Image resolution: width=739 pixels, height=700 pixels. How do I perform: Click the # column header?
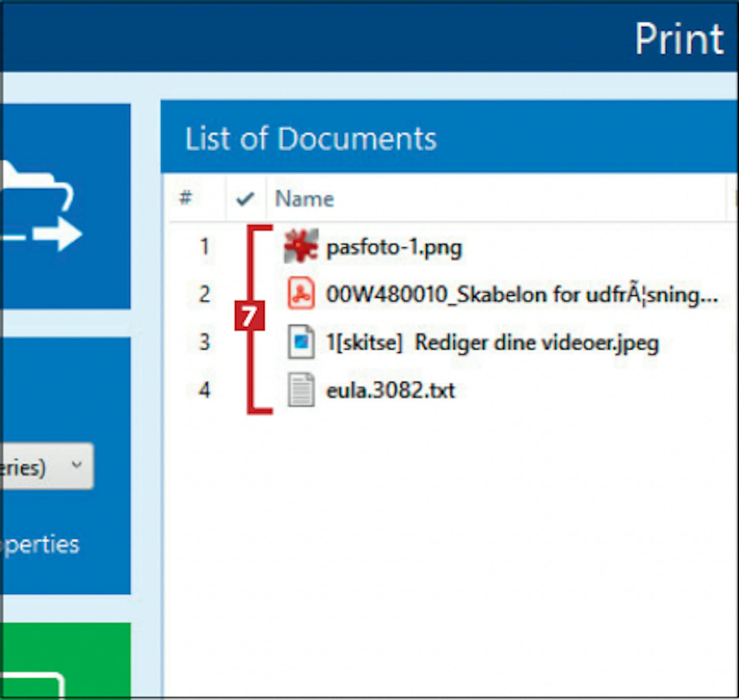point(185,199)
